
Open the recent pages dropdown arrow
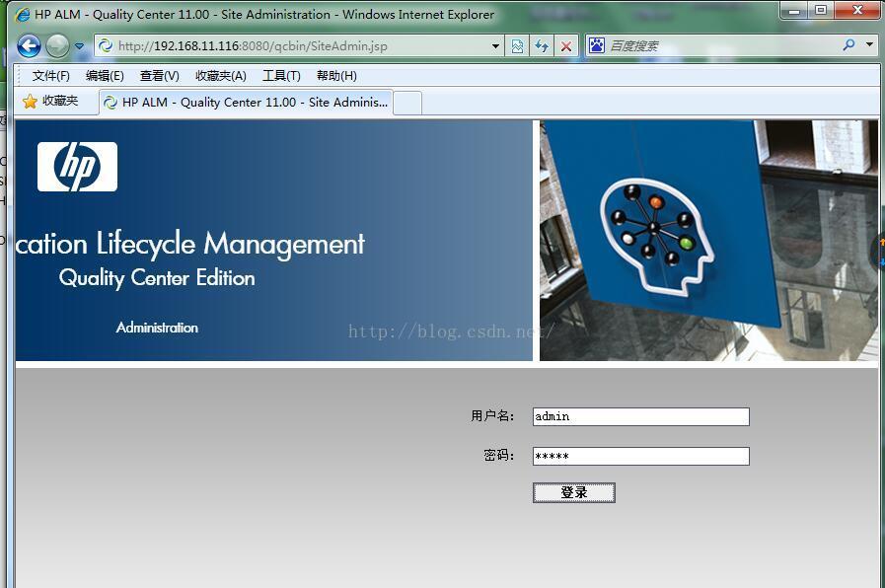pos(79,46)
